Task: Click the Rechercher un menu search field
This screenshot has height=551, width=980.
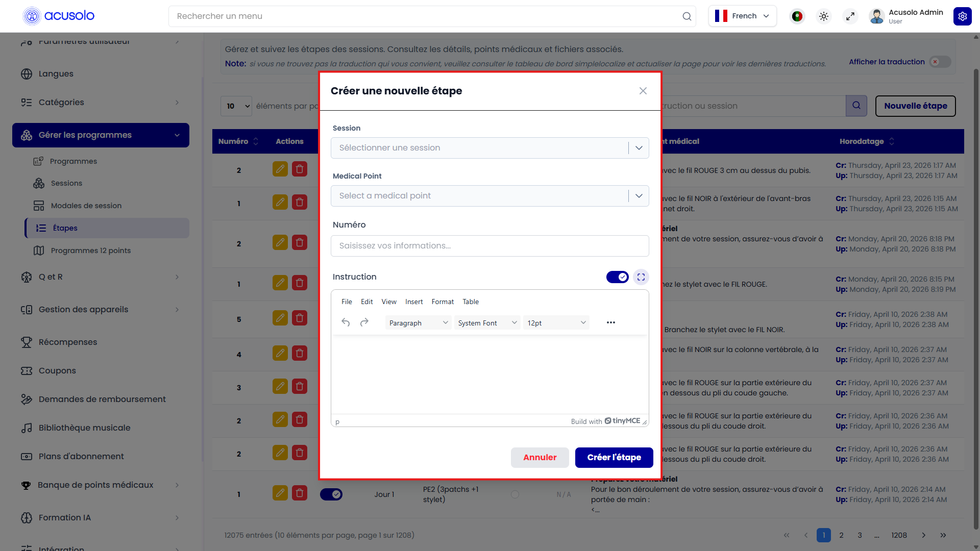Action: pyautogui.click(x=432, y=16)
